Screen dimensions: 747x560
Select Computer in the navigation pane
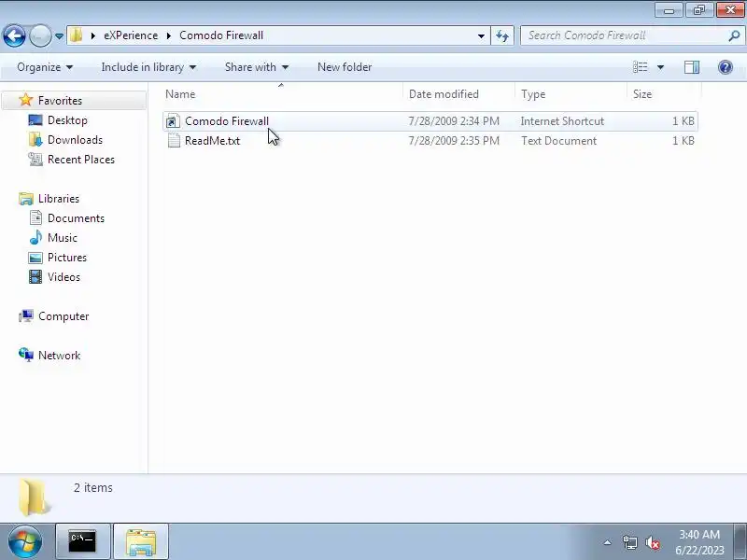[63, 316]
